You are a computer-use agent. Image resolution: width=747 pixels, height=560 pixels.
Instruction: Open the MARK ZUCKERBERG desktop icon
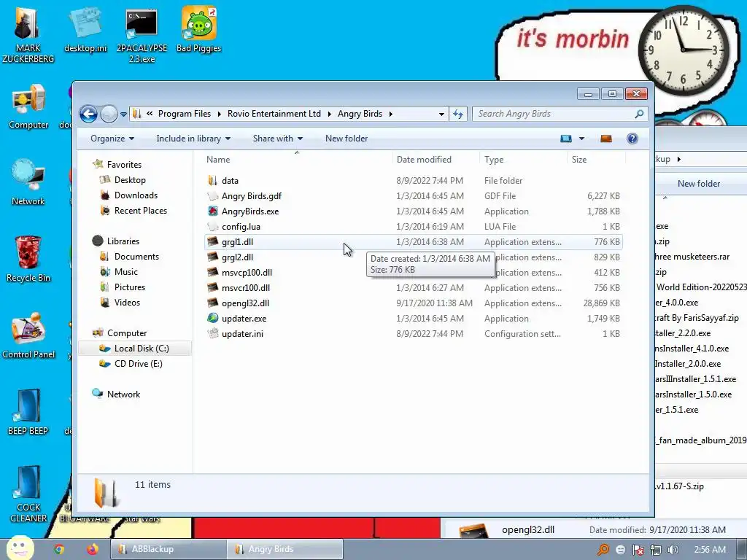tap(28, 34)
